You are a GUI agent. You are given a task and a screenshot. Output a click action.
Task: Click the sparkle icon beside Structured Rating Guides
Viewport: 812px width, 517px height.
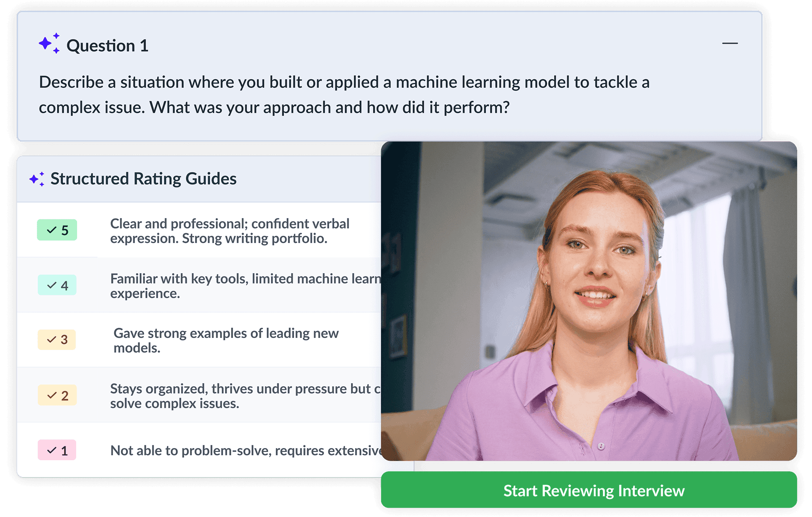[x=37, y=179]
